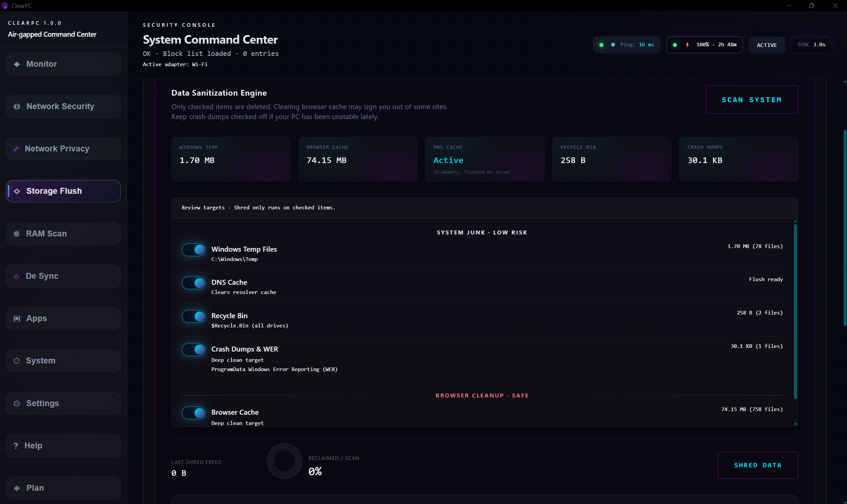Disable the Browser Cache toggle
The image size is (847, 504).
point(193,413)
